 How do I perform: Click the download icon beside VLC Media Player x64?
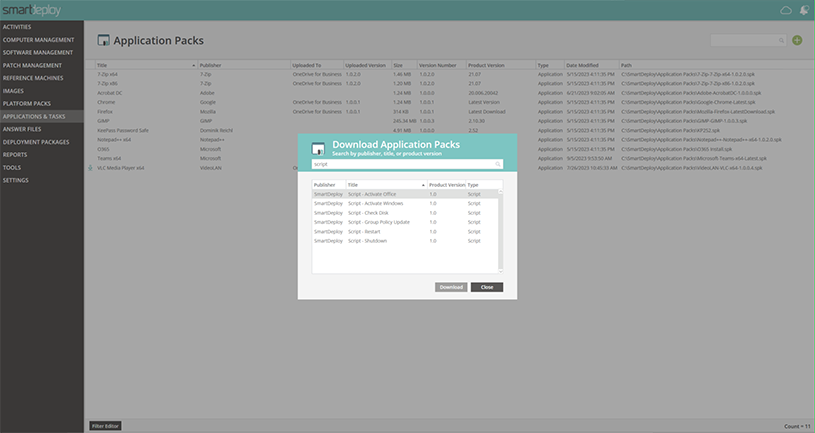pos(90,168)
